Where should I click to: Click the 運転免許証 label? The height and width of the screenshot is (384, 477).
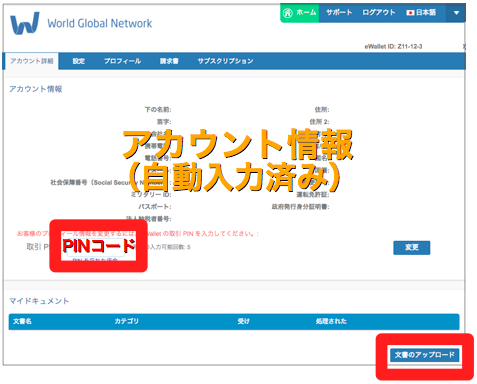(x=313, y=194)
